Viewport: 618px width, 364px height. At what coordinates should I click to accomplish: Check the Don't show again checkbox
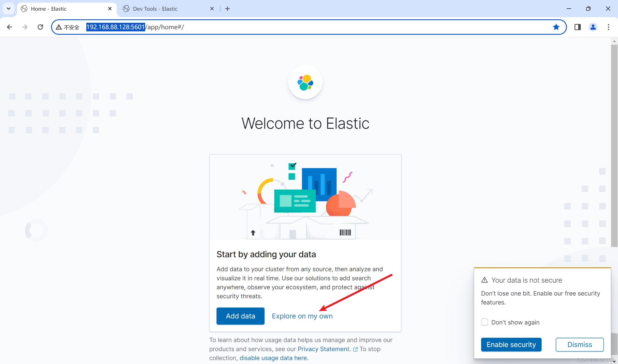484,322
